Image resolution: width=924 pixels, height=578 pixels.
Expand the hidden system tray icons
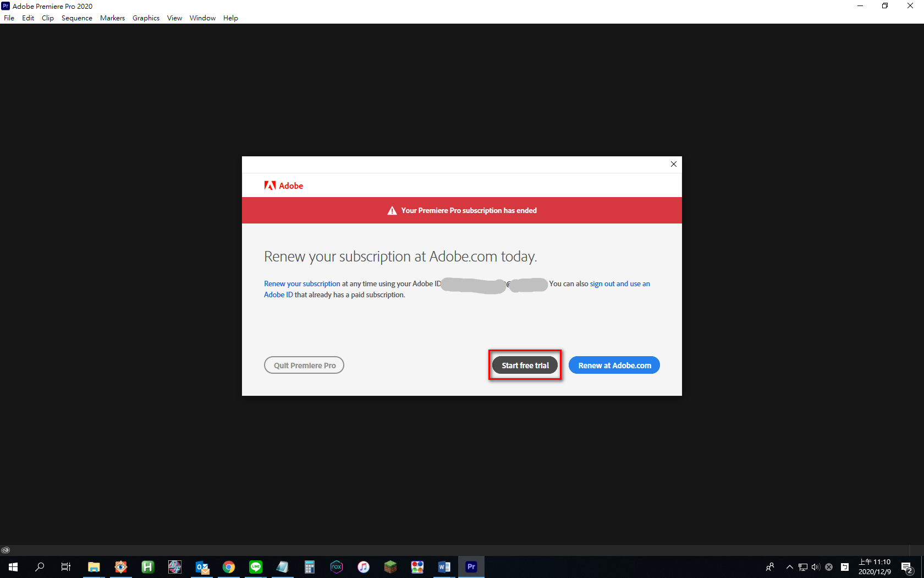click(x=789, y=566)
